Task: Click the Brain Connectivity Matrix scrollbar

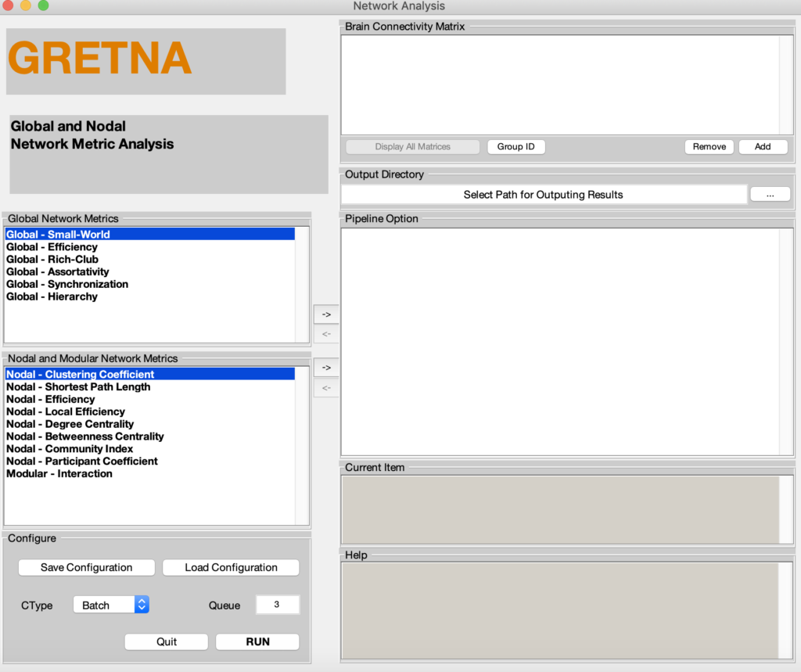Action: click(786, 84)
